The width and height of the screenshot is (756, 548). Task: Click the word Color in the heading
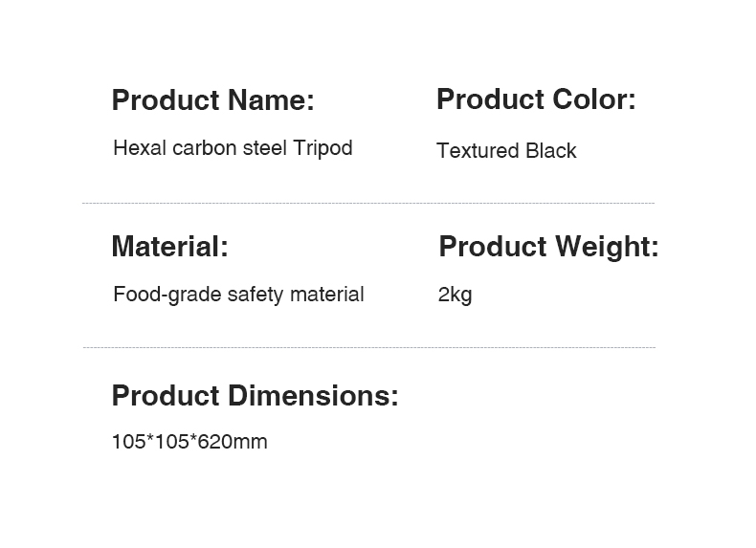(593, 99)
